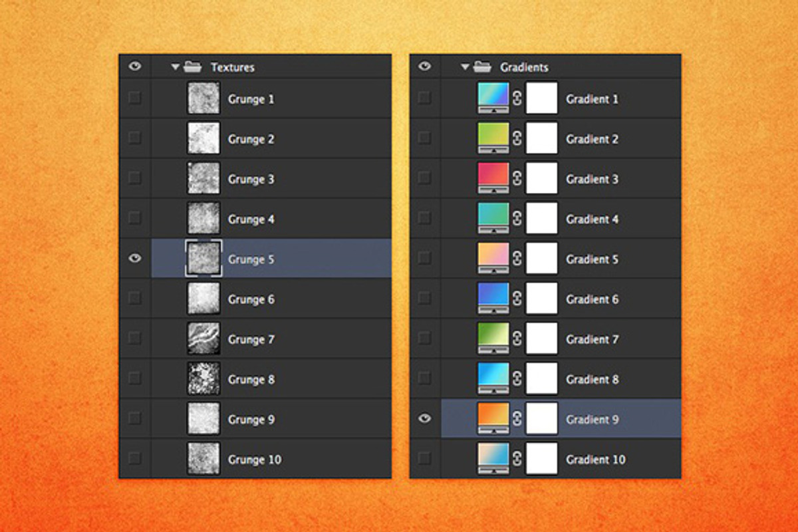Viewport: 798px width, 532px height.
Task: Open Gradient 2 green-yellow fill swatch
Action: tap(493, 138)
